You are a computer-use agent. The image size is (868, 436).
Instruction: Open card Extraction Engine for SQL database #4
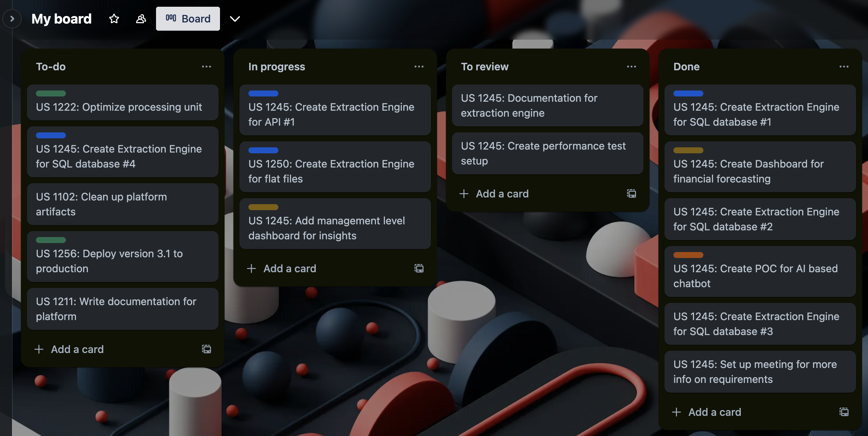123,152
